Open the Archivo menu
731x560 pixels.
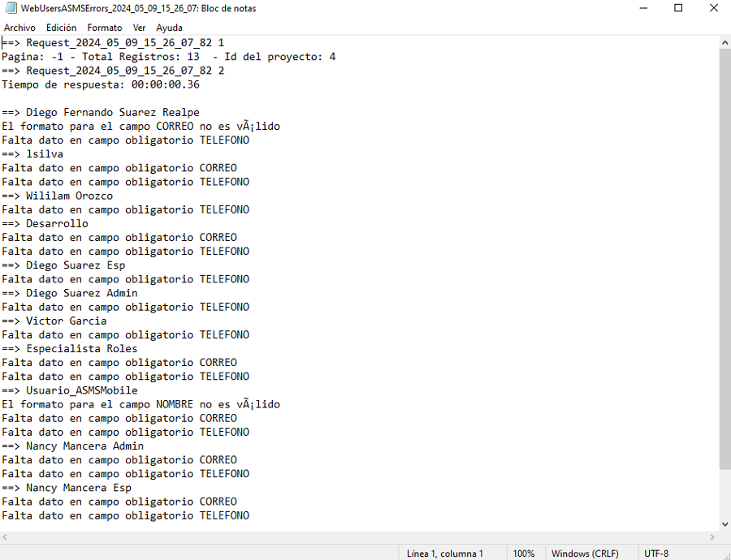click(19, 28)
